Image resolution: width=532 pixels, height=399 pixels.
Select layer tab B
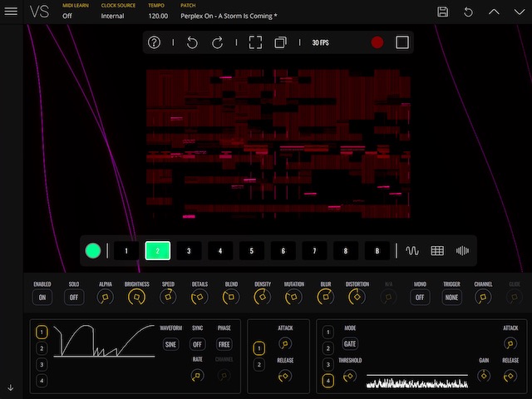pyautogui.click(x=377, y=250)
